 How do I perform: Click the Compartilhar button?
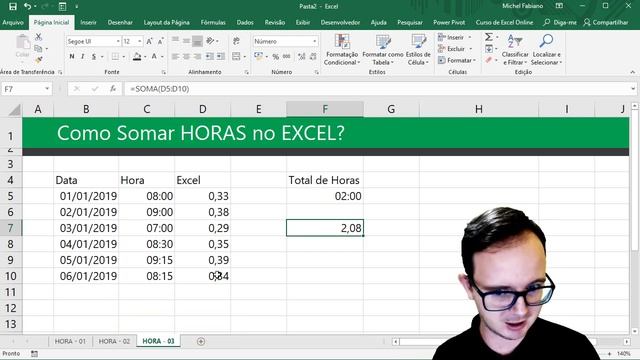tap(606, 22)
